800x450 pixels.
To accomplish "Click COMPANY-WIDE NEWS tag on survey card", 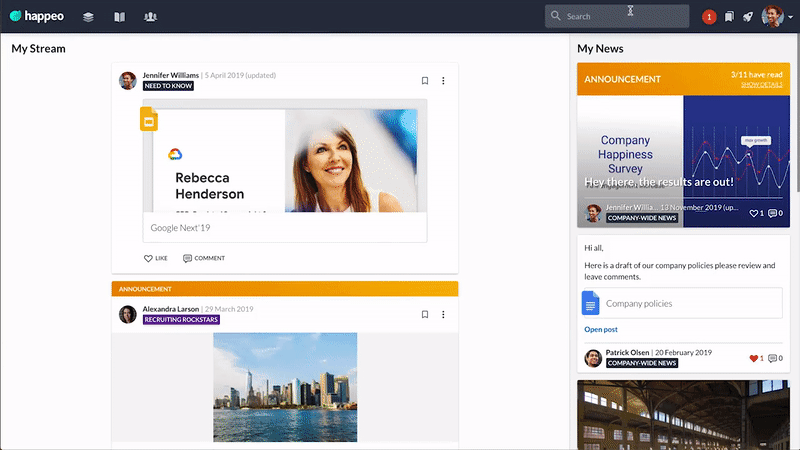I will (642, 218).
